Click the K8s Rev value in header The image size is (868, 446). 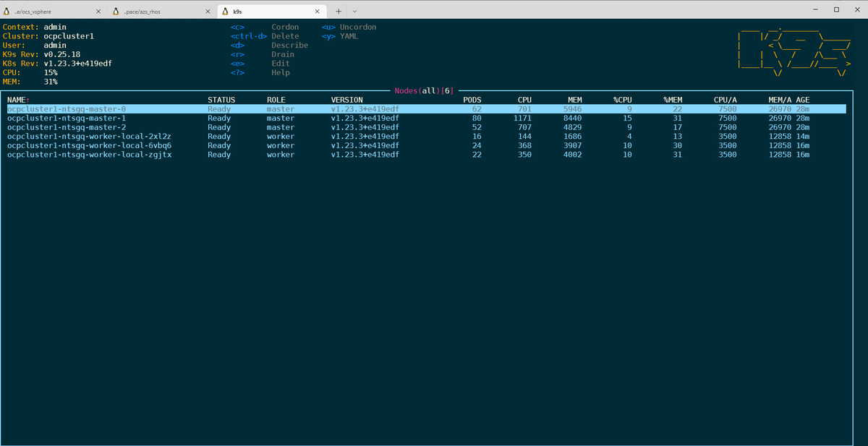[78, 64]
